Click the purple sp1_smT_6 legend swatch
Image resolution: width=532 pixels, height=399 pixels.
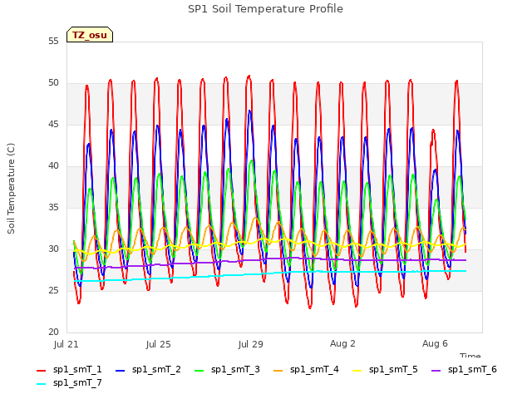click(436, 371)
